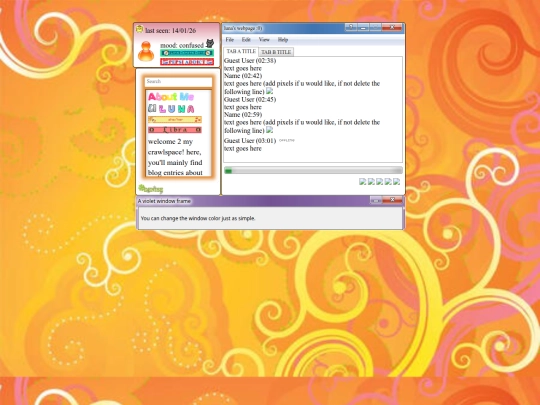Click the help question-mark button in luna's webpage
540x405 pixels.
(x=351, y=27)
